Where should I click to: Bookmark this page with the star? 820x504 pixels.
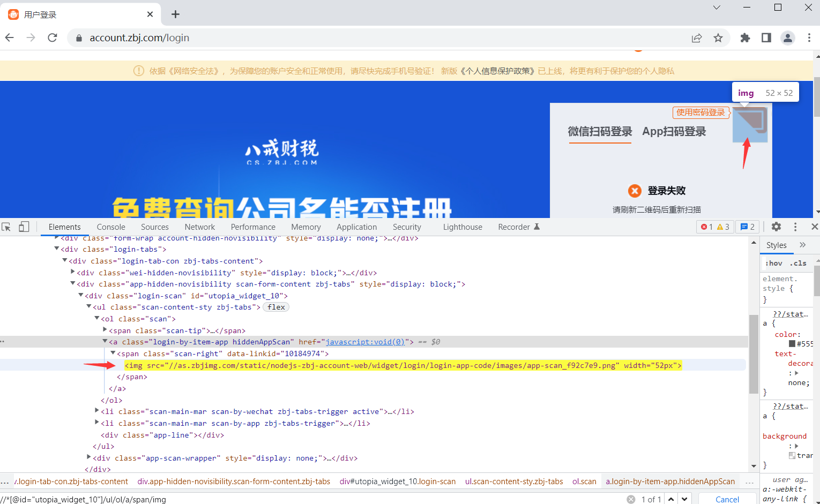718,37
